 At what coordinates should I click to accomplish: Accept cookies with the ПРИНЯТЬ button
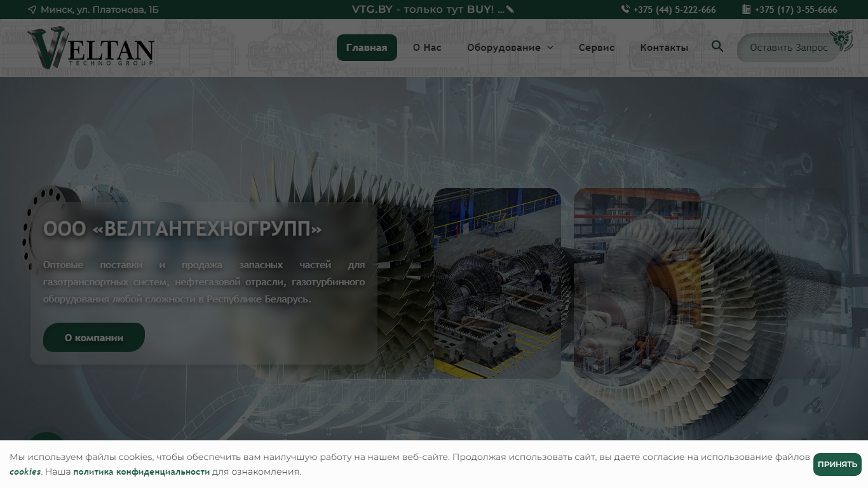(x=837, y=464)
